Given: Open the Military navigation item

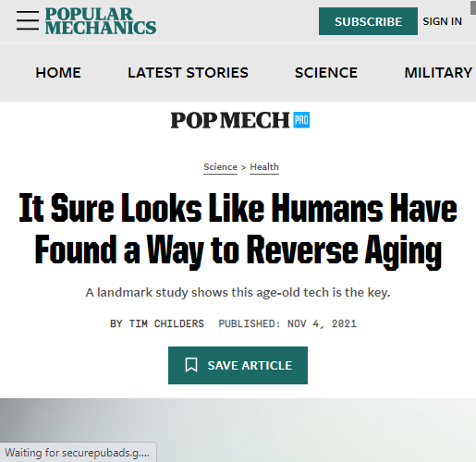Looking at the screenshot, I should (438, 73).
